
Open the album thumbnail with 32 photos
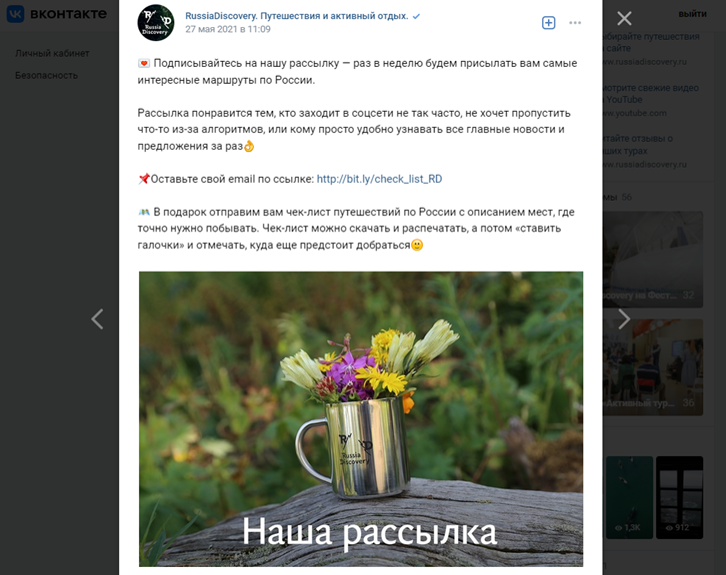pos(653,260)
